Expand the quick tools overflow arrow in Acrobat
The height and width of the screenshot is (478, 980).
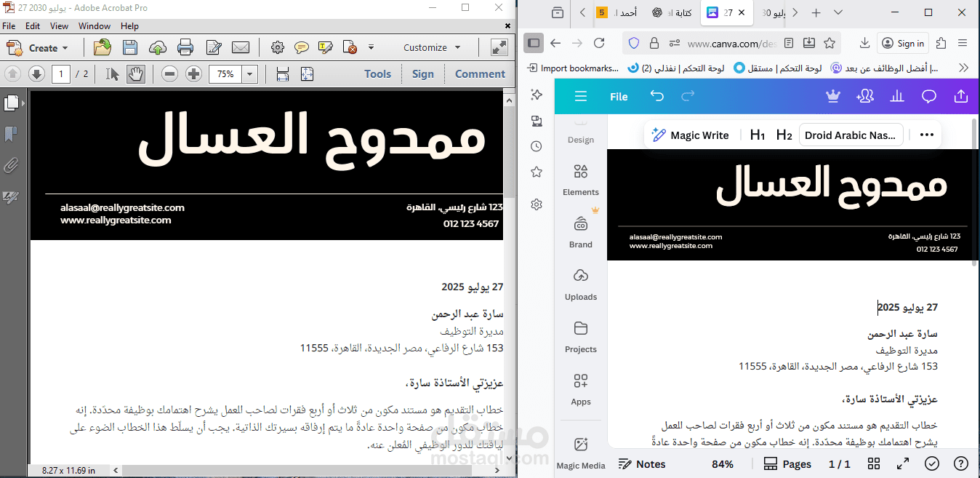pyautogui.click(x=371, y=48)
